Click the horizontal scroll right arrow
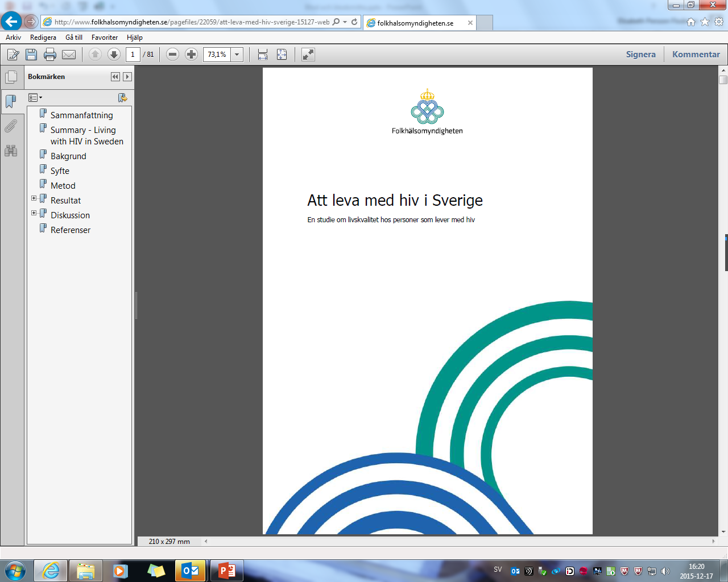 click(x=714, y=542)
